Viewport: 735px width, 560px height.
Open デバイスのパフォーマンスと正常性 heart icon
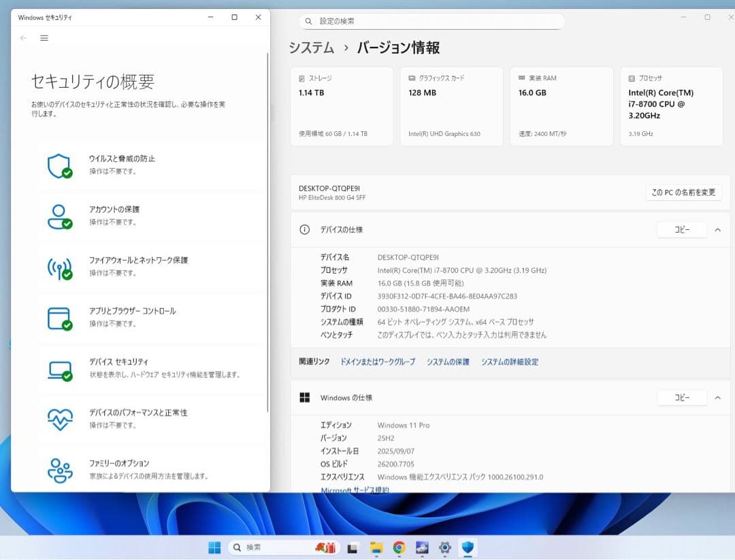click(60, 418)
